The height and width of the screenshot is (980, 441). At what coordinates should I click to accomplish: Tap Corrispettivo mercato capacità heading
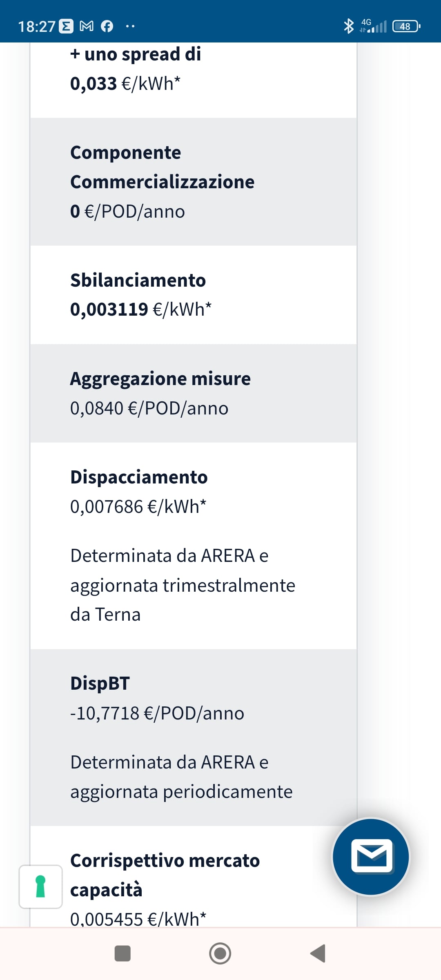click(x=165, y=875)
